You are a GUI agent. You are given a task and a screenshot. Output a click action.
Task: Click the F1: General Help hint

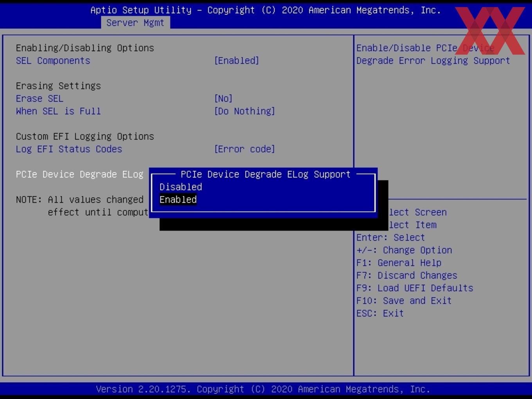click(399, 263)
